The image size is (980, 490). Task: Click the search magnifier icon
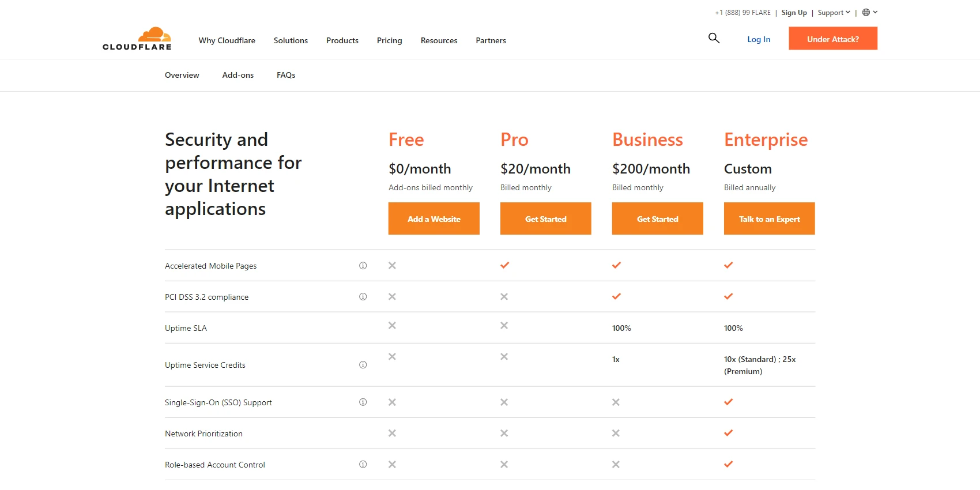pyautogui.click(x=714, y=38)
